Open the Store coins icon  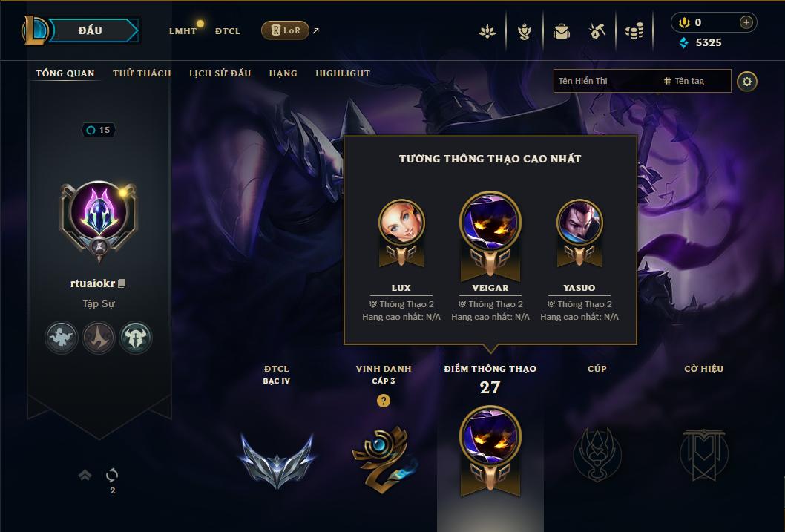point(634,31)
